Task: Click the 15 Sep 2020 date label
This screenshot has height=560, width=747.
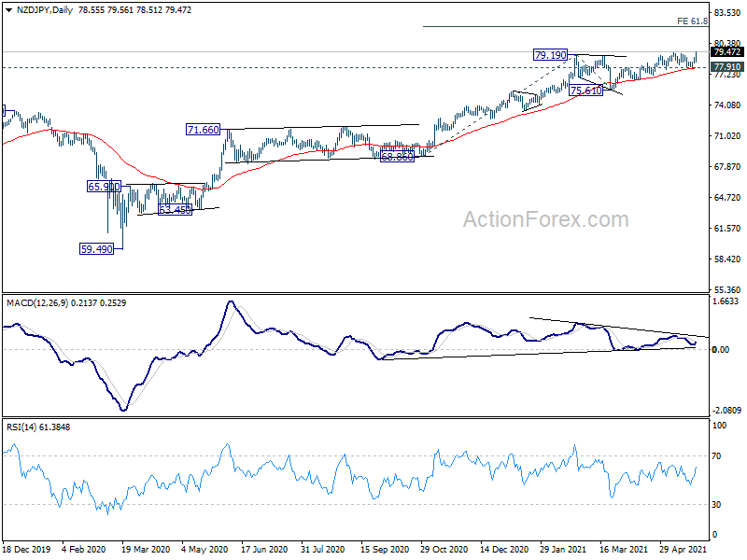Action: [385, 549]
